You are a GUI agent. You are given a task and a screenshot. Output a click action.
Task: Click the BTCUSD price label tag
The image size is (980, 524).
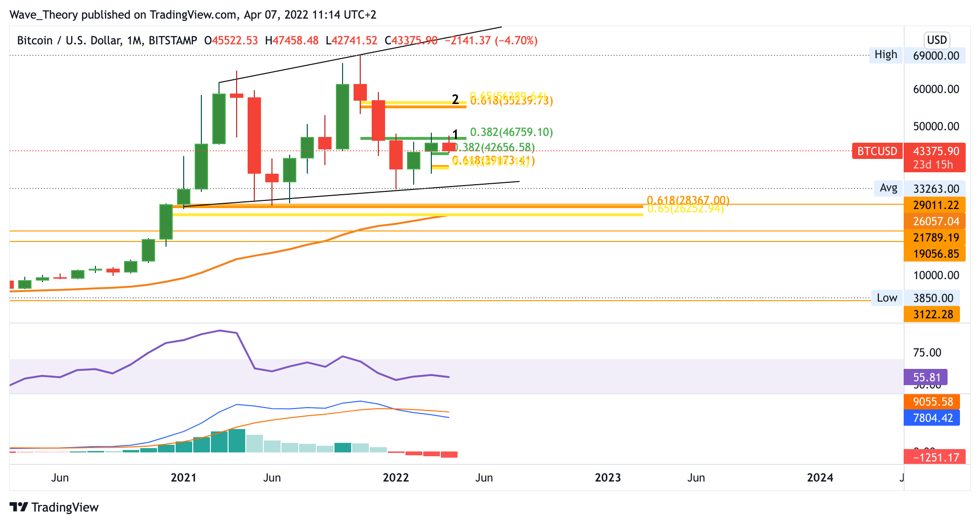pos(877,151)
